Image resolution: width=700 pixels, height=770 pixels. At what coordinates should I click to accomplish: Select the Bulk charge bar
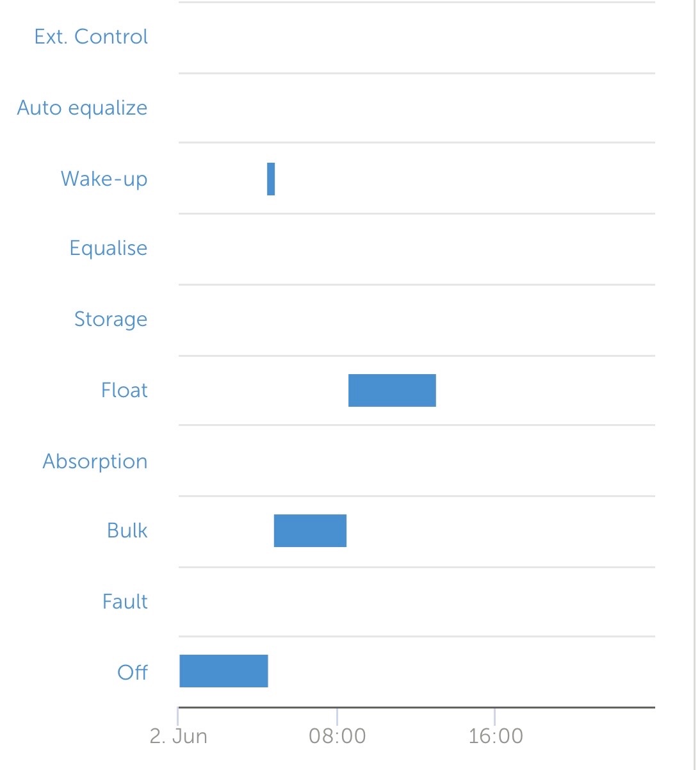coord(310,530)
